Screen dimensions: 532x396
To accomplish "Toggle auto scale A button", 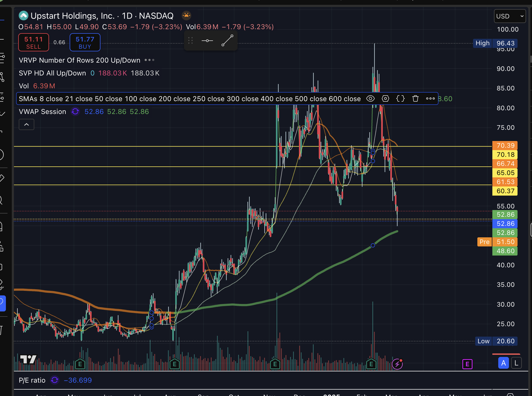I will click(x=503, y=363).
